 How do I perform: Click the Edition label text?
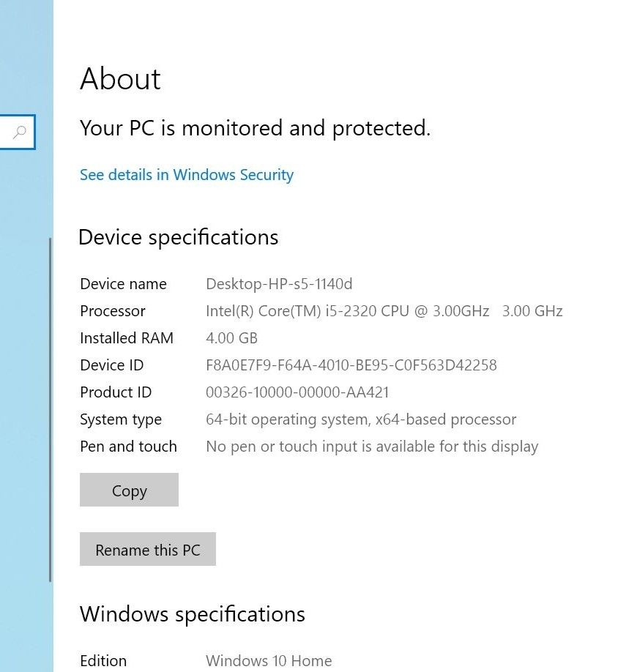(103, 660)
